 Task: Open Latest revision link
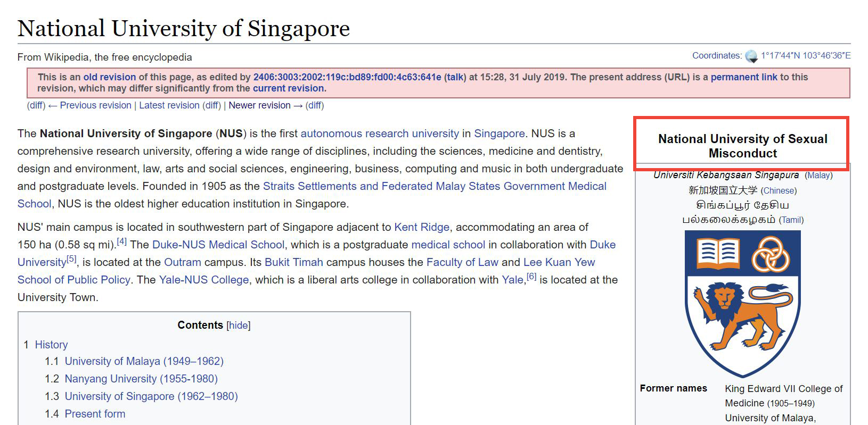(x=169, y=105)
